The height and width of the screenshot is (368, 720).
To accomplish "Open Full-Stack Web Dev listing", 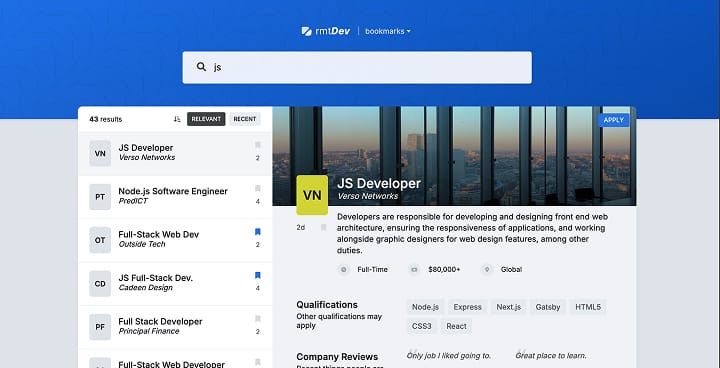I will point(175,240).
